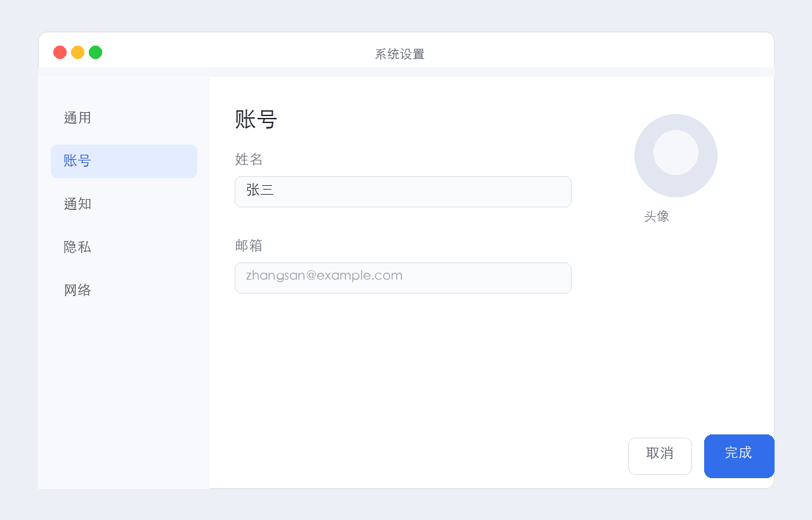Open the 通用 settings section

coord(124,118)
